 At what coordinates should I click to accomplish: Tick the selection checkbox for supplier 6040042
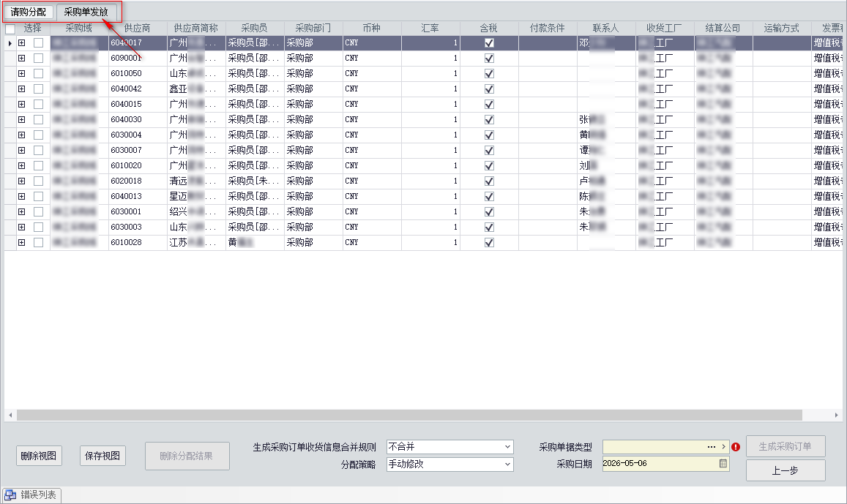coord(38,89)
